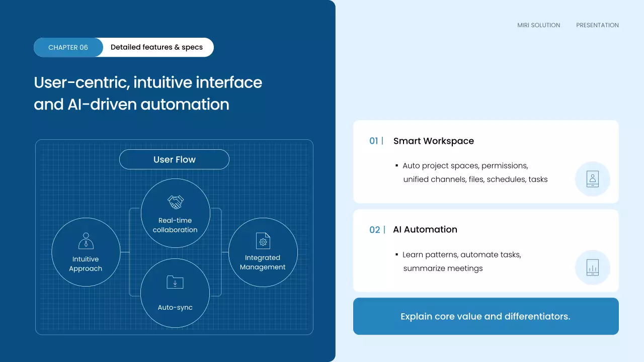This screenshot has height=362, width=644.
Task: Open the PRESENTATION header link
Action: pos(597,25)
